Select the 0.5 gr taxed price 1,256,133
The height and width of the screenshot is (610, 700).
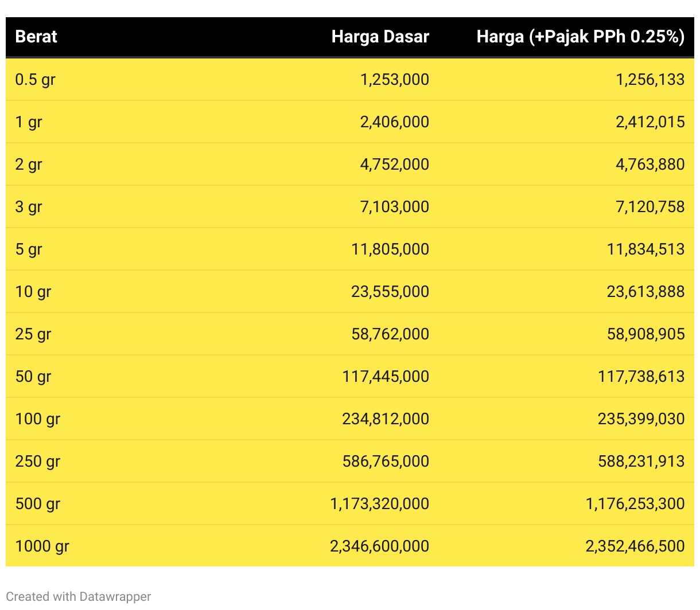pos(650,79)
